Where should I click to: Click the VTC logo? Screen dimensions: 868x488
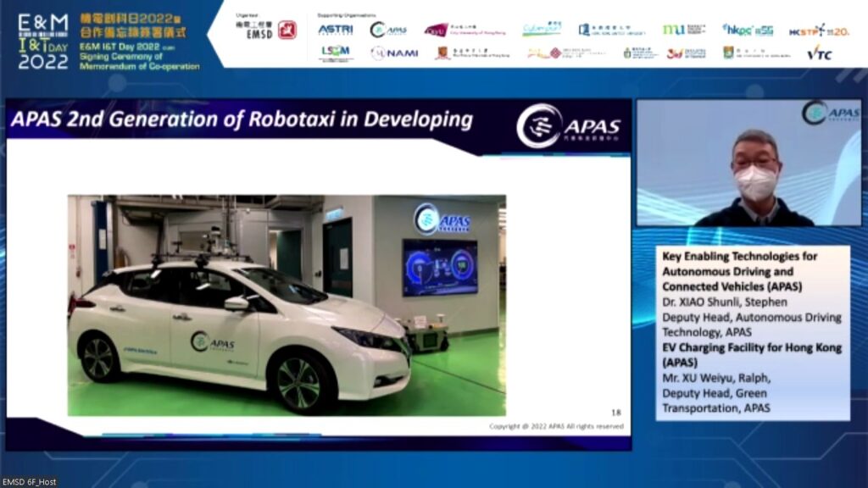point(820,53)
